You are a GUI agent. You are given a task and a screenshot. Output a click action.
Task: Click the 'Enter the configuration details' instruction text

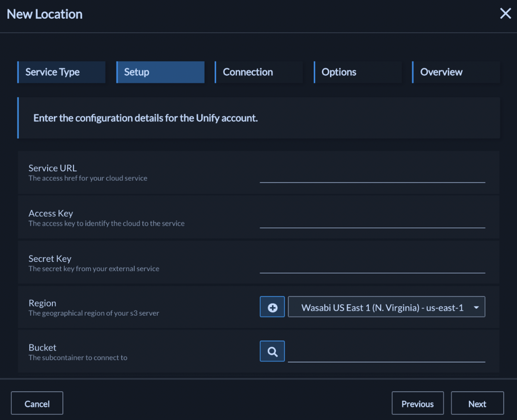pos(145,118)
